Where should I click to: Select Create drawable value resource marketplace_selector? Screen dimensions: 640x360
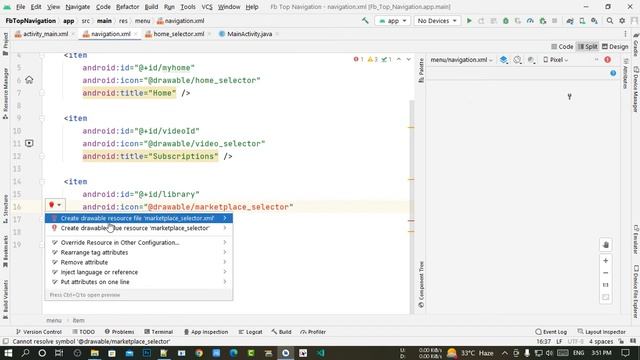(139, 228)
